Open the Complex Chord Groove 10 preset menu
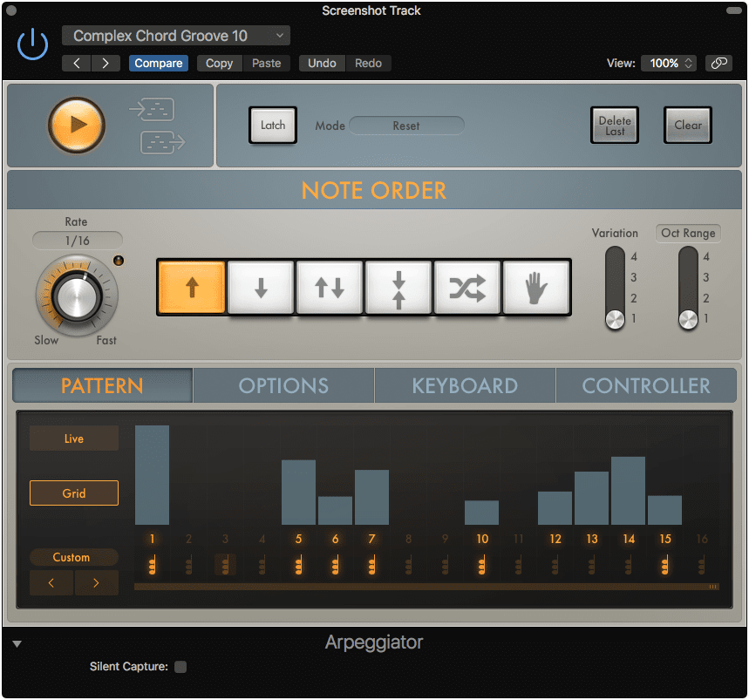Viewport: 749px width, 700px height. [175, 36]
